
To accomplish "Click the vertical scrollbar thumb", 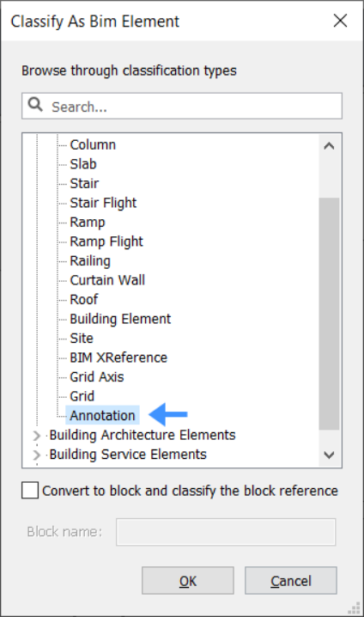I will (x=329, y=314).
